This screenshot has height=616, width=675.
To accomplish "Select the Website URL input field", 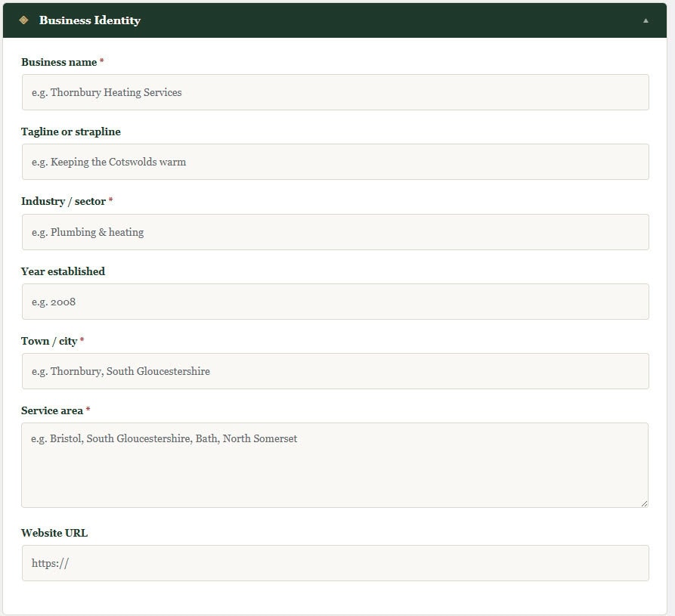I will click(335, 563).
